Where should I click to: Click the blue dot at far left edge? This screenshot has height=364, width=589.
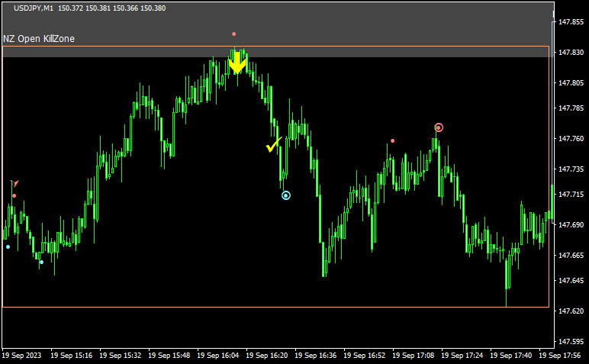(8, 246)
